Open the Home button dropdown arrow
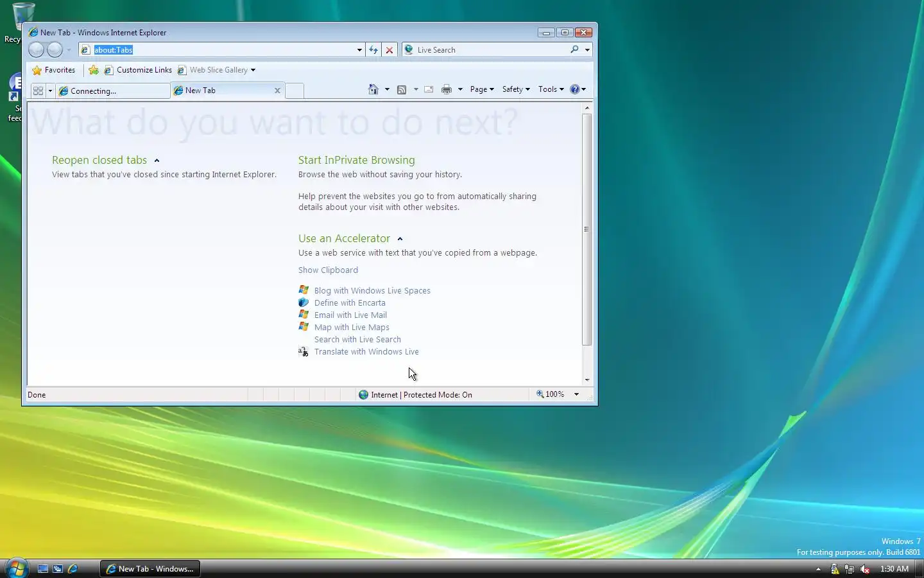 387,89
